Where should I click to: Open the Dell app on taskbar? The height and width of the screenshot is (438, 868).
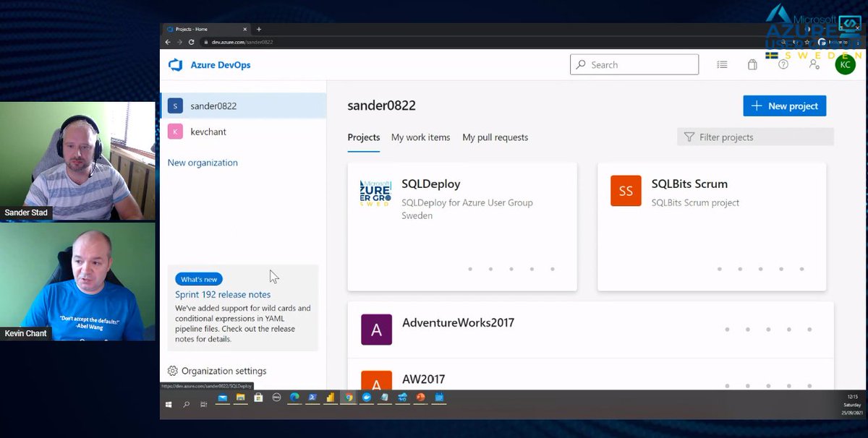click(276, 398)
